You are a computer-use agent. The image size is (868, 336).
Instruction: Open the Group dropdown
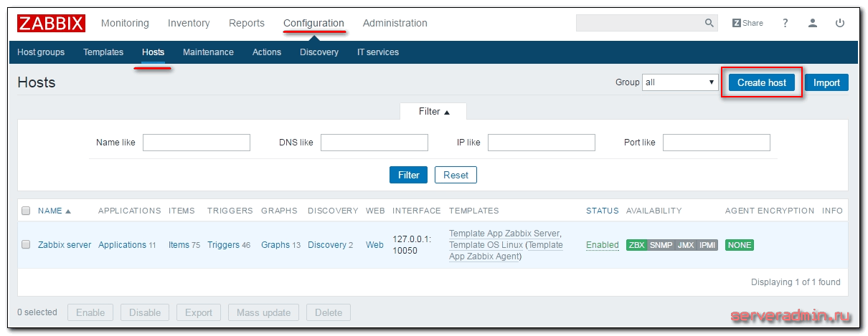click(x=679, y=82)
